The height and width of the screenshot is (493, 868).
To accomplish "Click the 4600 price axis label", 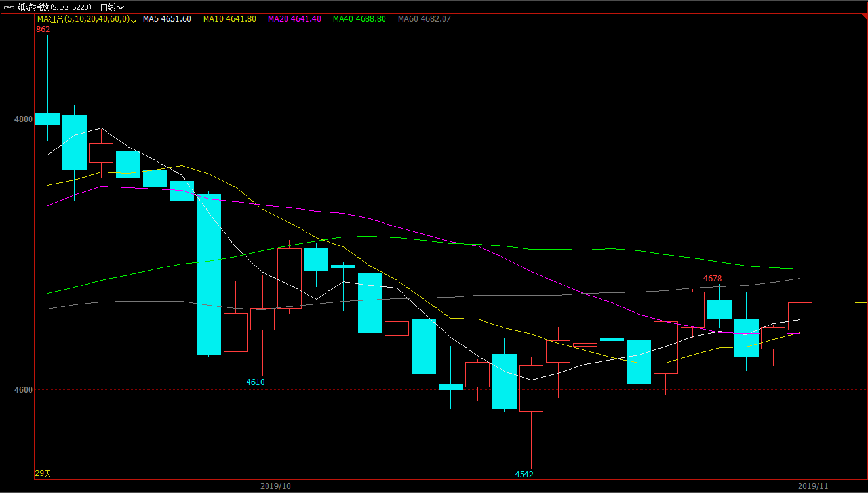I will (x=24, y=390).
